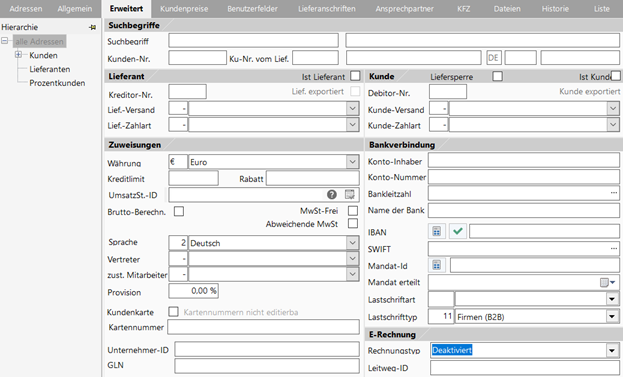Click the first Suchbegriff input field
Image resolution: width=623 pixels, height=377 pixels.
coord(253,41)
